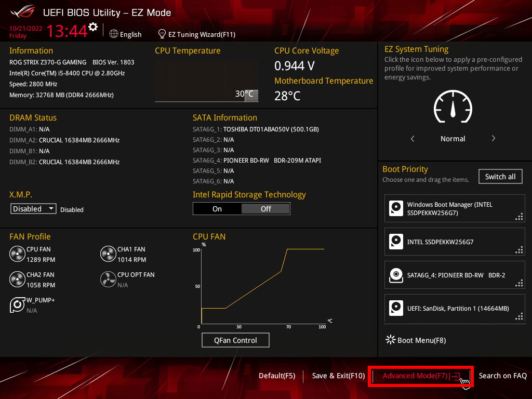Select the CPU FAN icon
532x399 pixels.
[x=17, y=254]
